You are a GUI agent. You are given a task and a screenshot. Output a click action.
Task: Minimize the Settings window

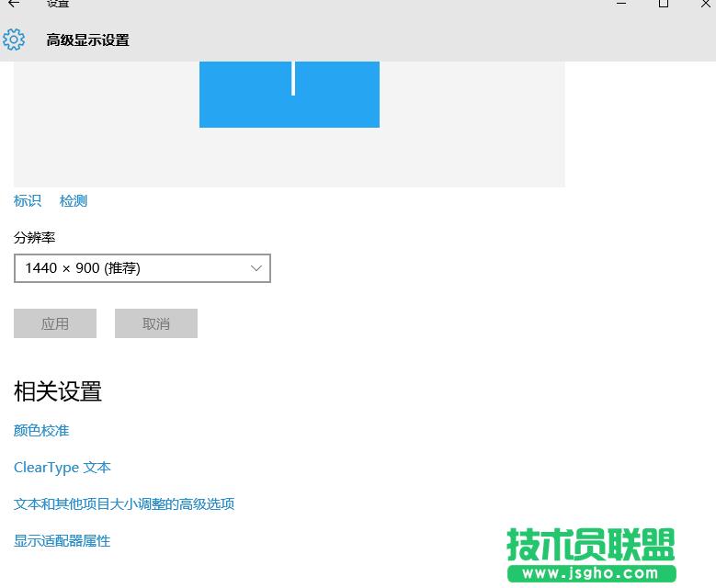click(x=620, y=4)
